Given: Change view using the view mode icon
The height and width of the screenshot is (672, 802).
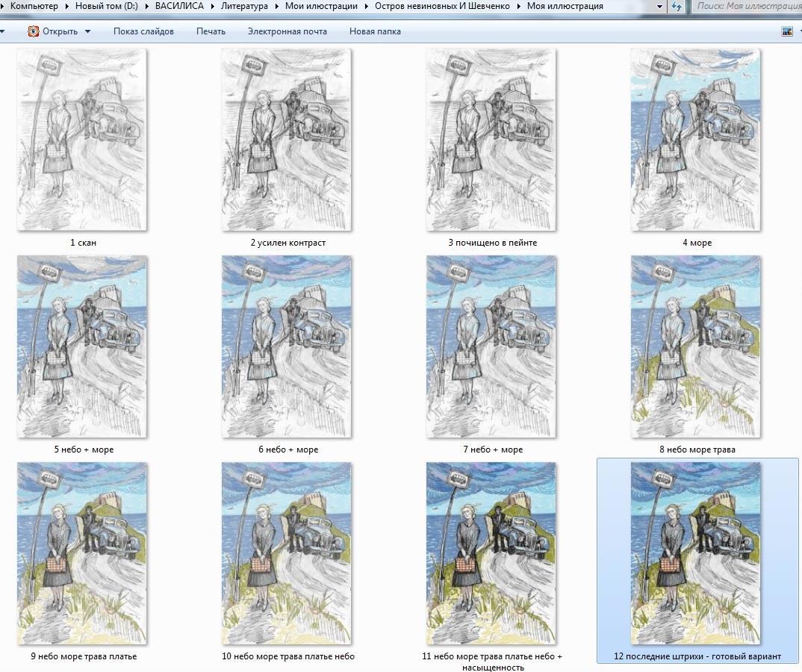Looking at the screenshot, I should click(786, 31).
